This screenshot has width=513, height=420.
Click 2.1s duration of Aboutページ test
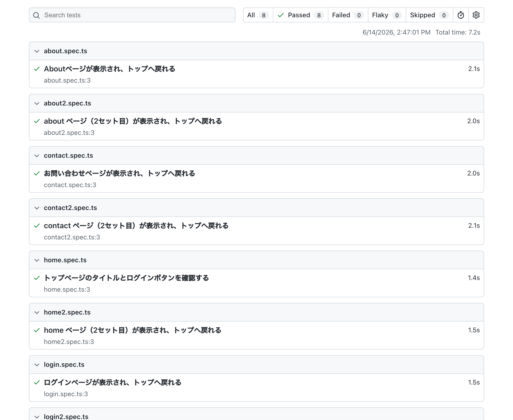pos(474,69)
